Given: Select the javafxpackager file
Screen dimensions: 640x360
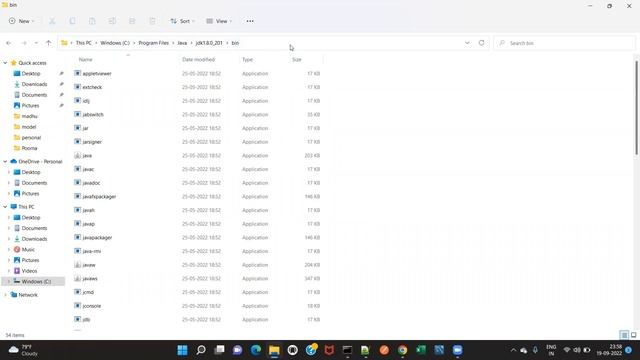Looking at the screenshot, I should (99, 197).
